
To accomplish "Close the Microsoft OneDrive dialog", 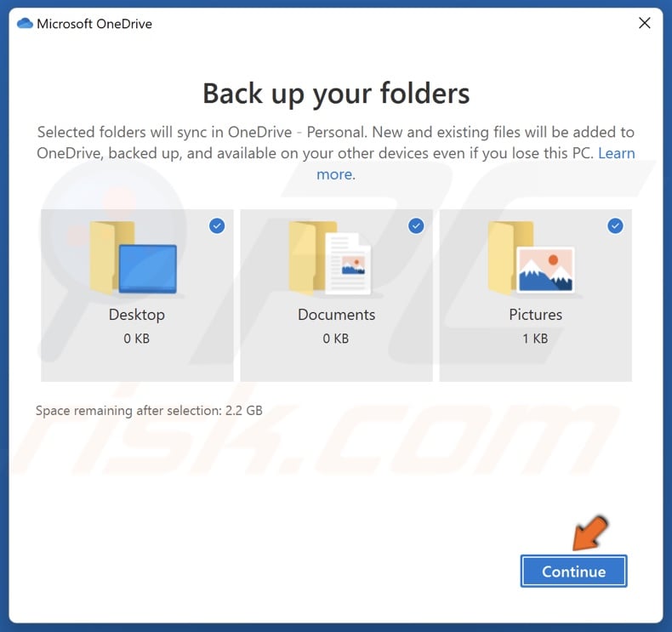I will (644, 23).
